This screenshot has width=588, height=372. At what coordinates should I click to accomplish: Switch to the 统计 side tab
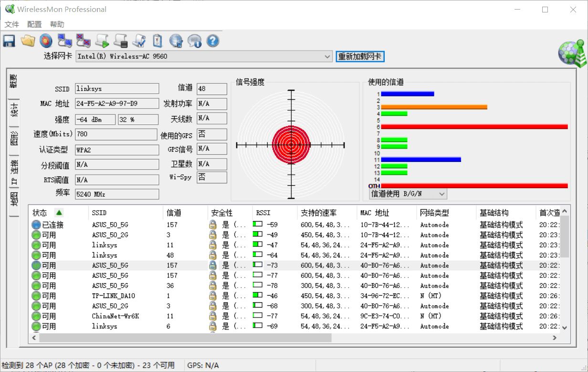[x=14, y=110]
